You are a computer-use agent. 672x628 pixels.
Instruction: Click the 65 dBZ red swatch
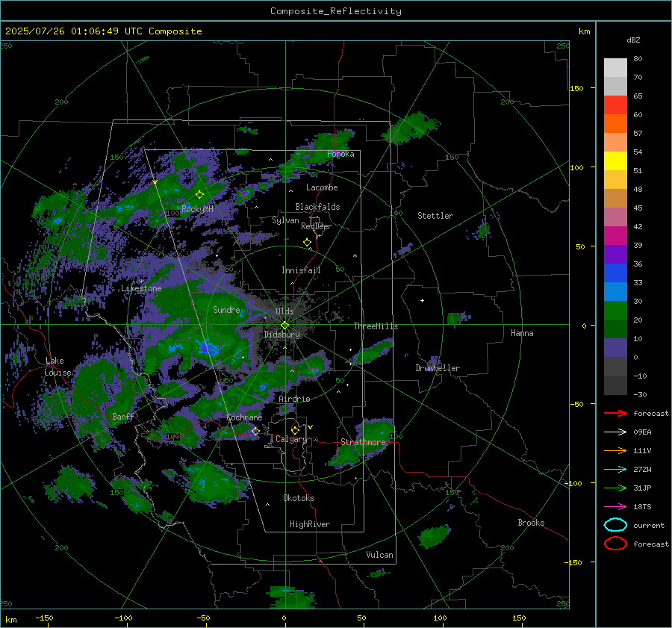615,105
